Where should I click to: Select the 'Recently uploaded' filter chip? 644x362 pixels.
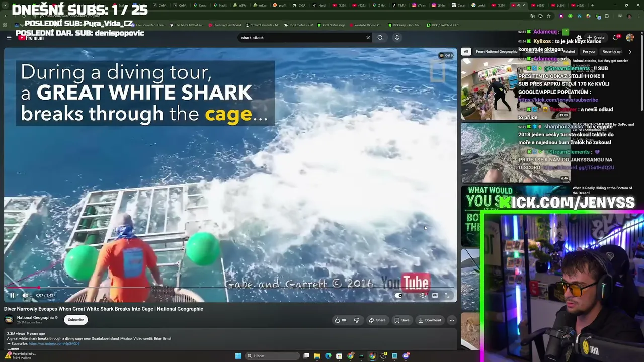[x=612, y=51]
